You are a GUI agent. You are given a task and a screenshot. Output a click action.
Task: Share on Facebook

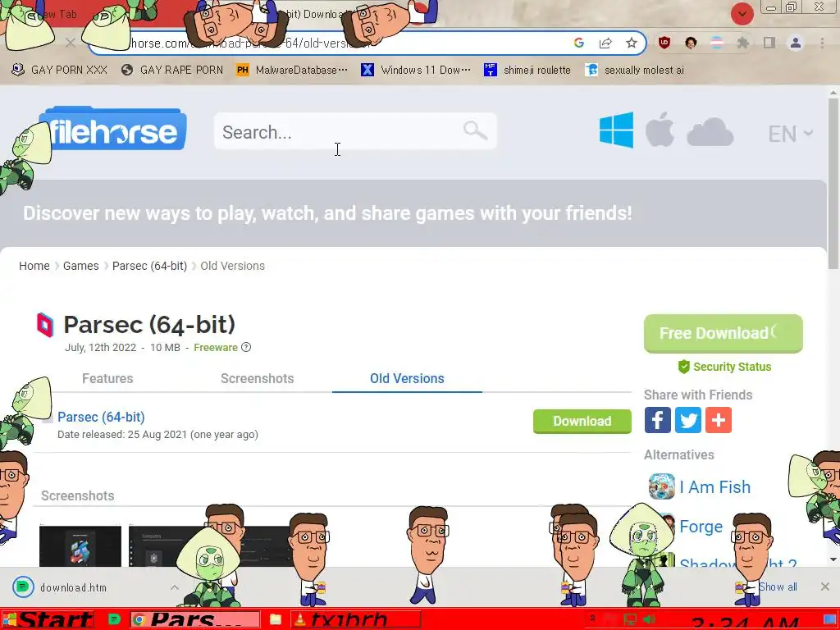pos(657,420)
